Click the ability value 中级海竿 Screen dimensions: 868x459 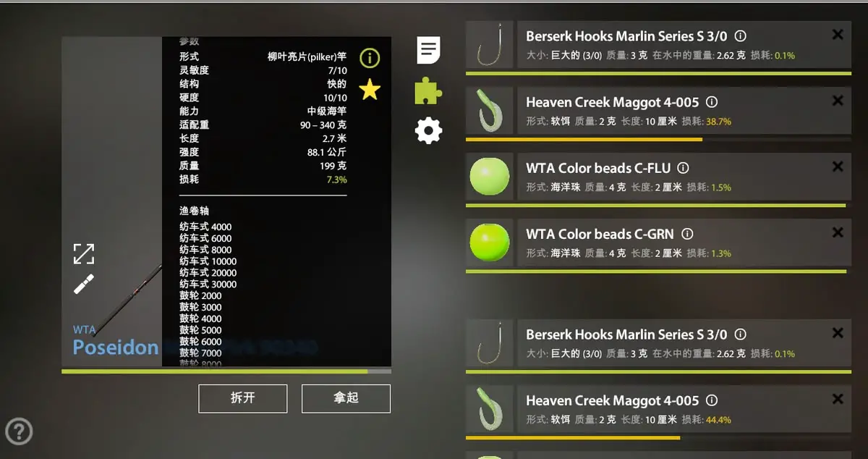point(327,111)
